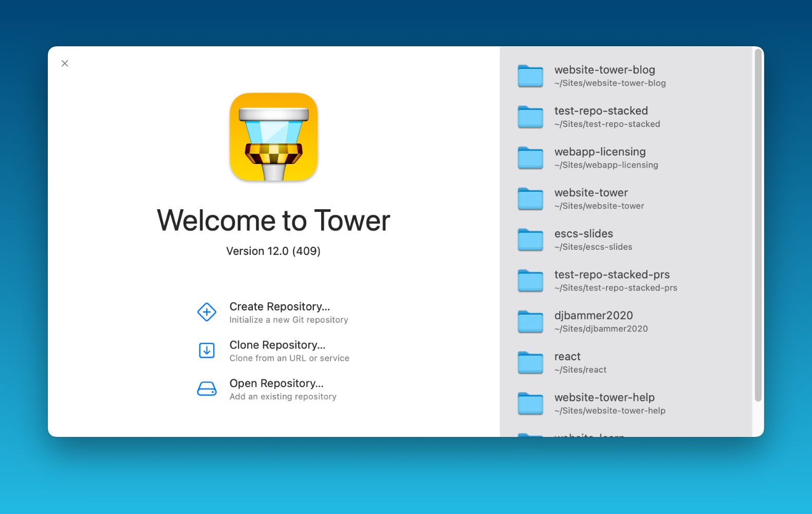Click the recent repositories list scrollbar

click(x=758, y=225)
